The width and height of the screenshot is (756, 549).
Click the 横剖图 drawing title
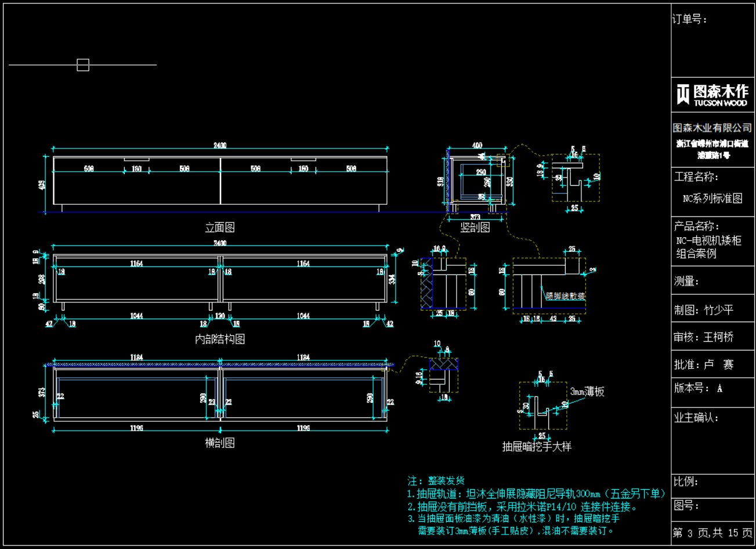click(x=220, y=443)
